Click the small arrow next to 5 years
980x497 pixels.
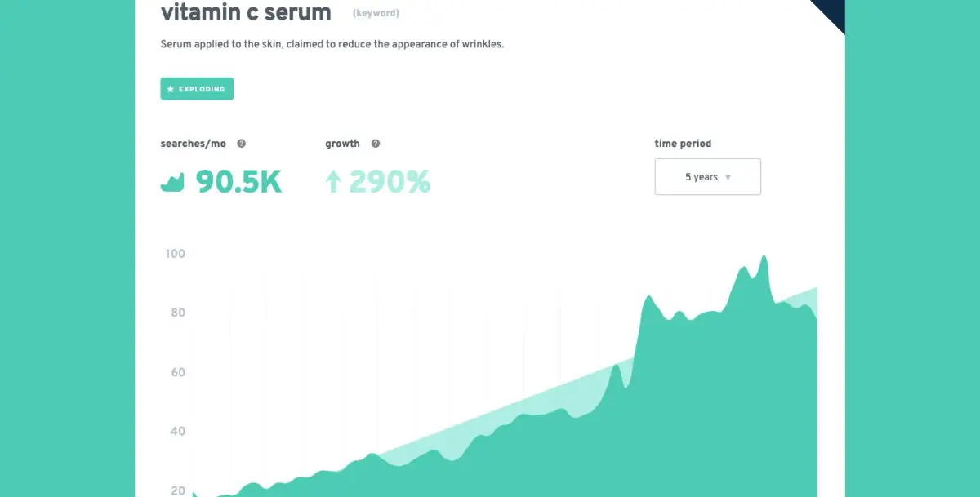tap(728, 177)
